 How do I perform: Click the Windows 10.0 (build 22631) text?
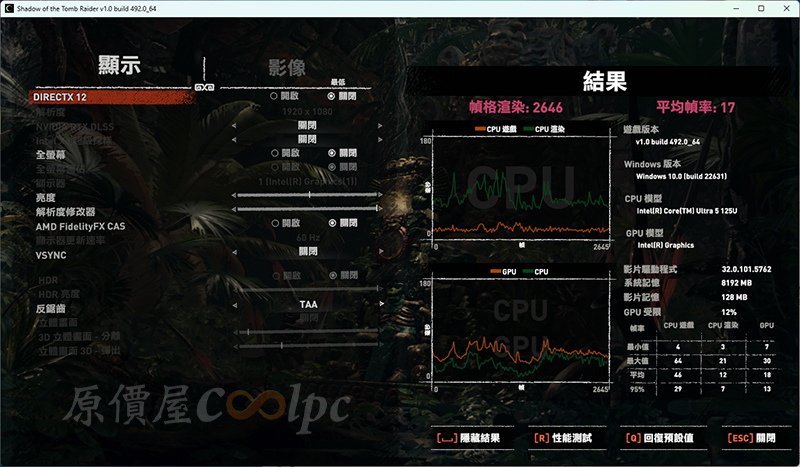click(x=681, y=176)
